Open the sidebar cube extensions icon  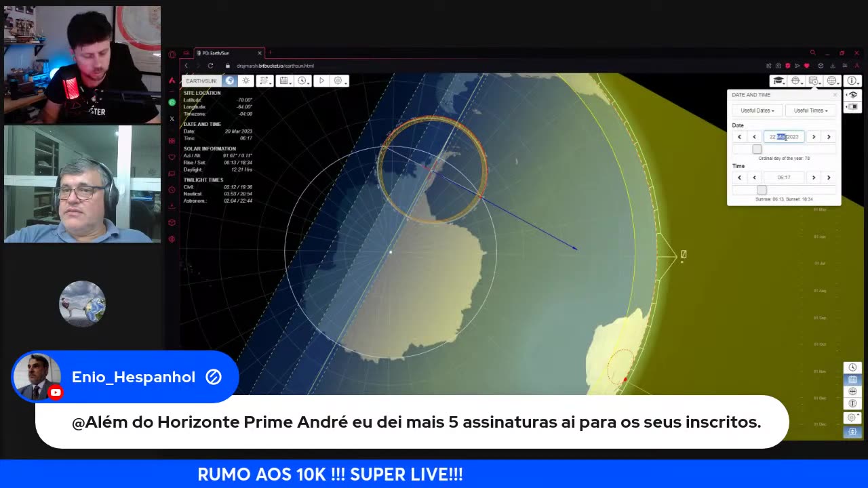tap(172, 222)
